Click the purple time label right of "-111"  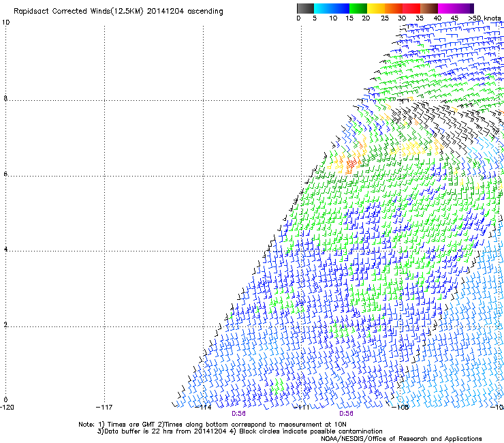click(346, 414)
